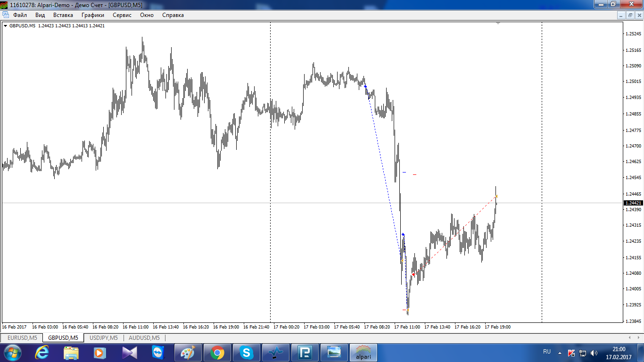Click the 1.25245 price axis label
This screenshot has height=362, width=644.
633,34
